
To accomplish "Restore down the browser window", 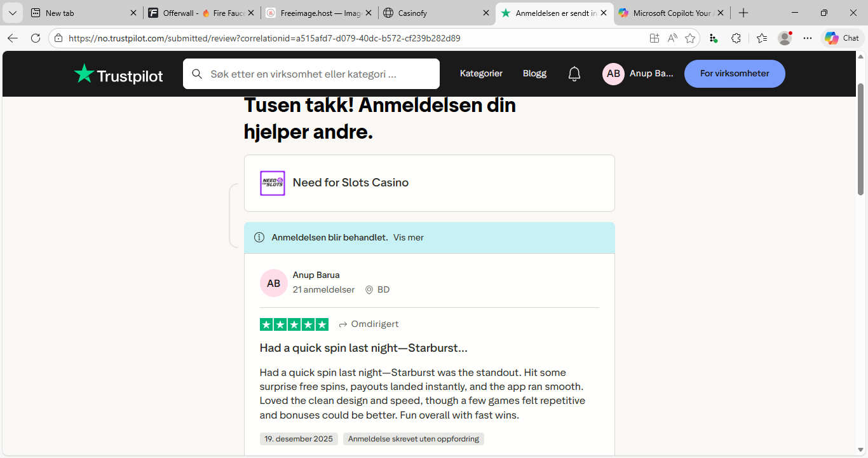I will click(x=824, y=13).
